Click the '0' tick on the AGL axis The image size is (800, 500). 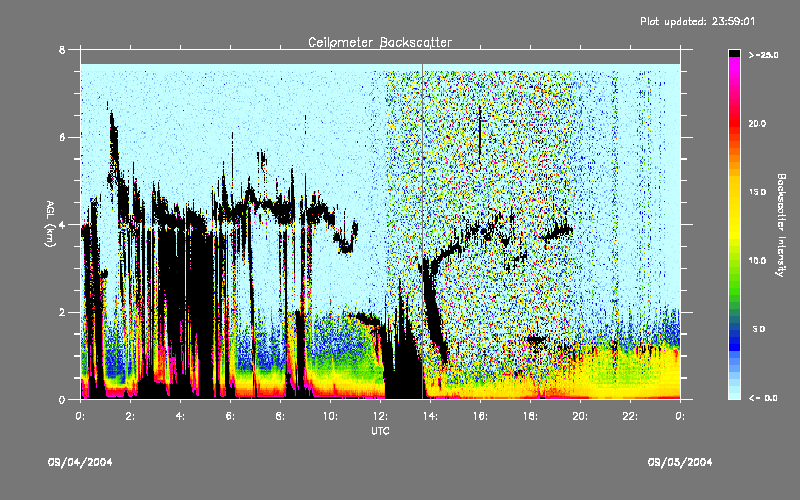[x=62, y=399]
